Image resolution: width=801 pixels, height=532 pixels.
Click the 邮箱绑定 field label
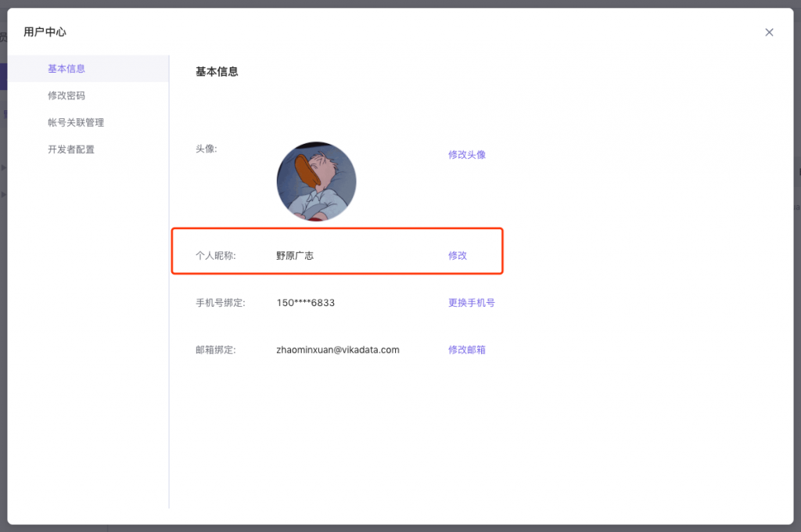[216, 350]
